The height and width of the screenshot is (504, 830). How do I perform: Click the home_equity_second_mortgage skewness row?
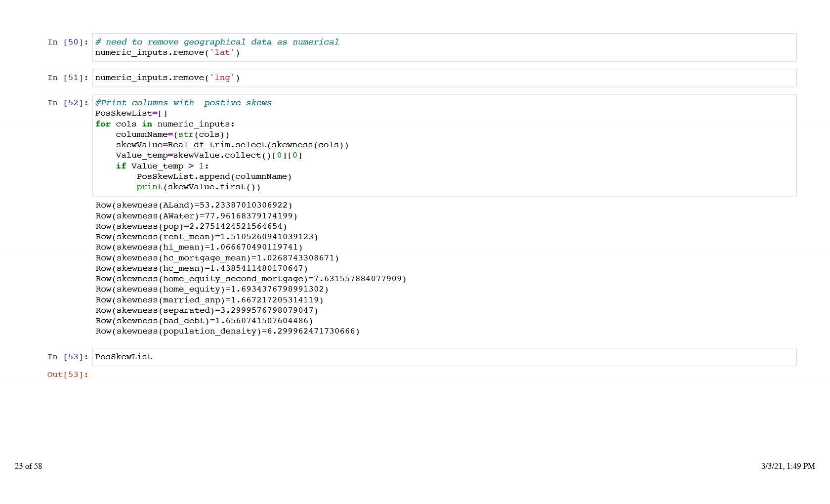[x=251, y=279]
